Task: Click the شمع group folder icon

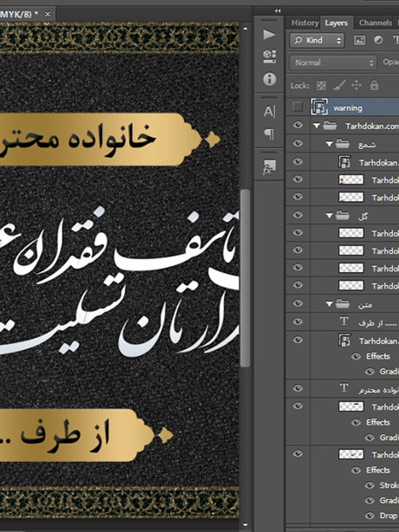Action: click(x=343, y=144)
